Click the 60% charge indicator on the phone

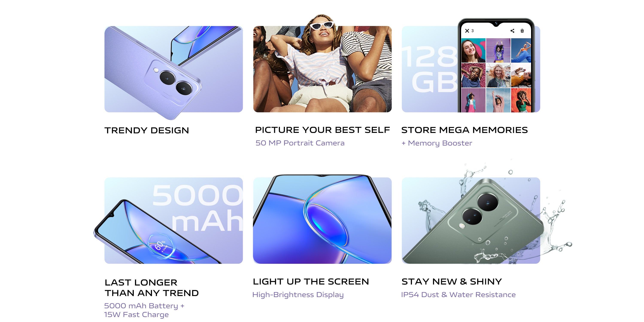(x=161, y=246)
